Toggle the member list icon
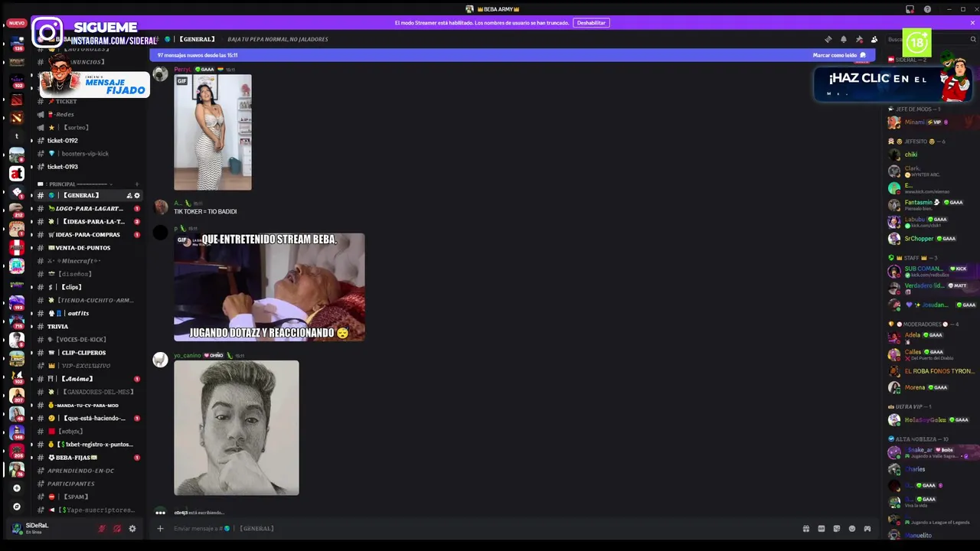This screenshot has height=551, width=980. coord(874,39)
